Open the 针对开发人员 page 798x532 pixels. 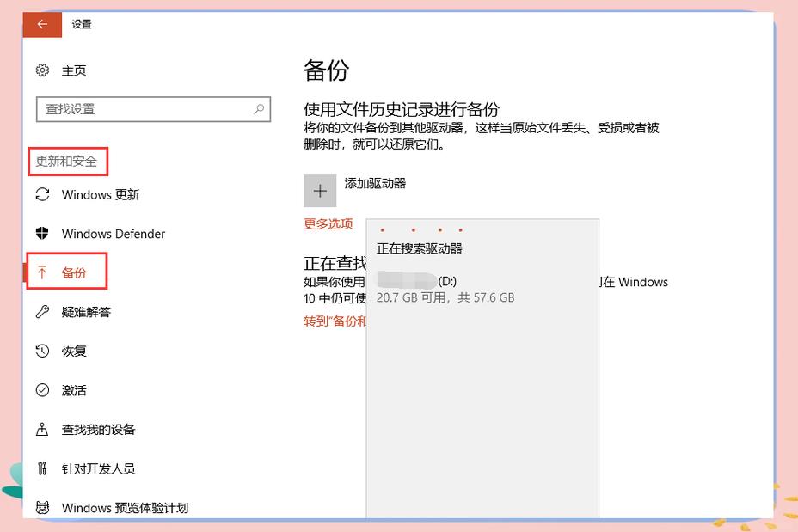[x=98, y=468]
